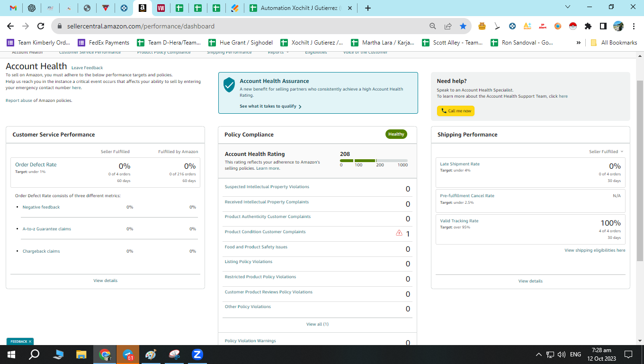Viewport: 644px width, 364px height.
Task: Open the broom cleaner extension
Action: [497, 26]
